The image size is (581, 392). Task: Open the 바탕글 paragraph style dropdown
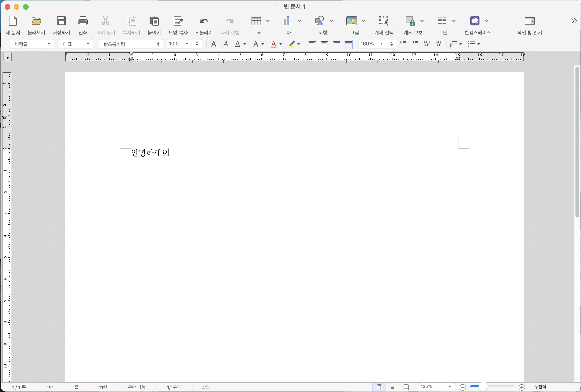[x=32, y=44]
